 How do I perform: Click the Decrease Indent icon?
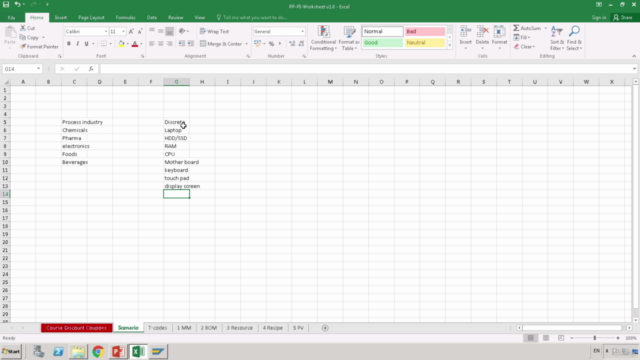point(182,44)
